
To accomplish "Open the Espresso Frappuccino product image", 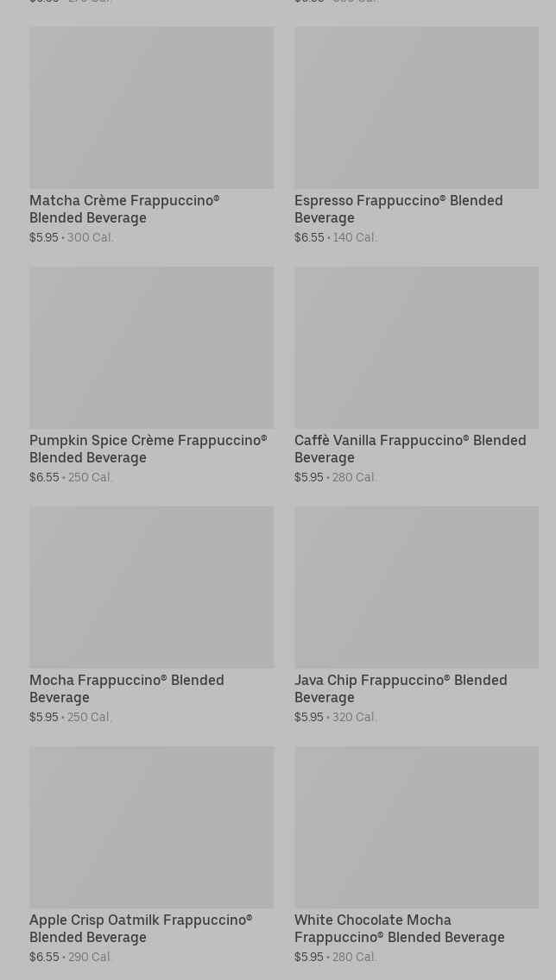I will point(416,107).
